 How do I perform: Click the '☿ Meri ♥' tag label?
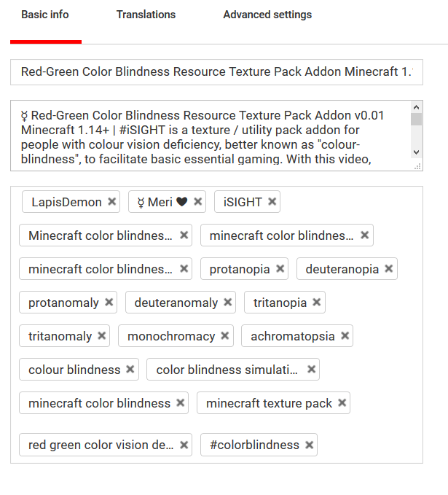pyautogui.click(x=162, y=202)
